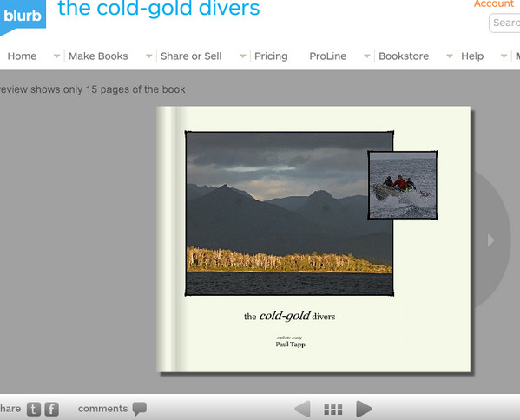Go to next page arrow in bottom bar
The height and width of the screenshot is (420, 520).
[364, 409]
